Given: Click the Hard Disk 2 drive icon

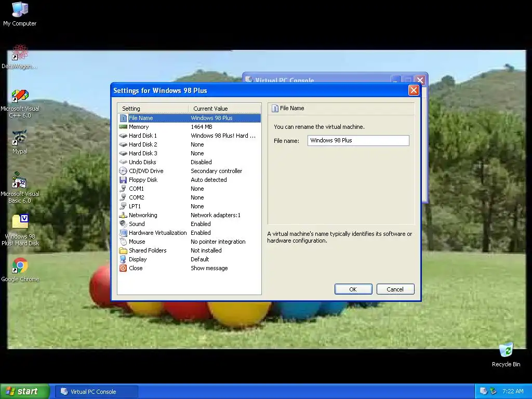Looking at the screenshot, I should click(123, 144).
